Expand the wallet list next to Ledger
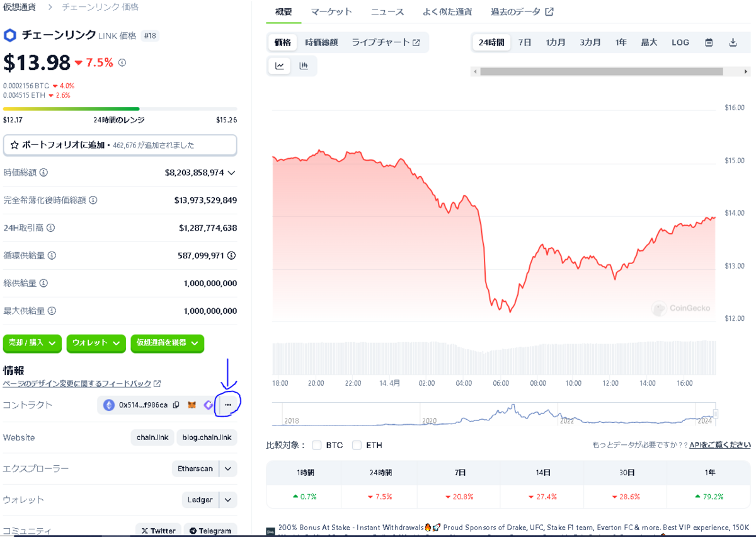The width and height of the screenshot is (756, 537). [228, 500]
